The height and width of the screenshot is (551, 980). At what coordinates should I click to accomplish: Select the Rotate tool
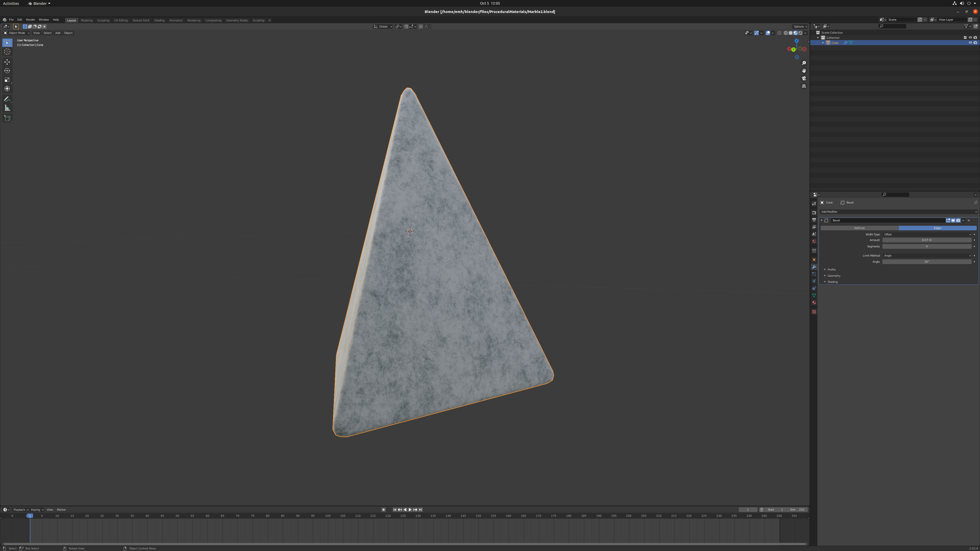[7, 71]
